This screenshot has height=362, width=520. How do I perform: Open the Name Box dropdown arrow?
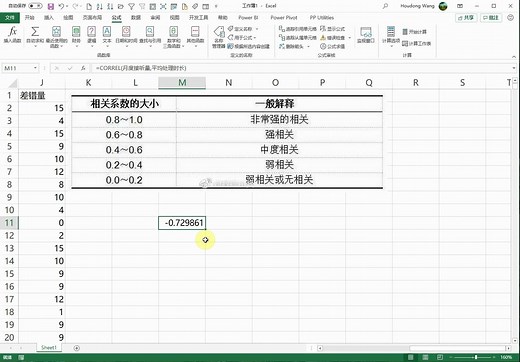[x=35, y=68]
